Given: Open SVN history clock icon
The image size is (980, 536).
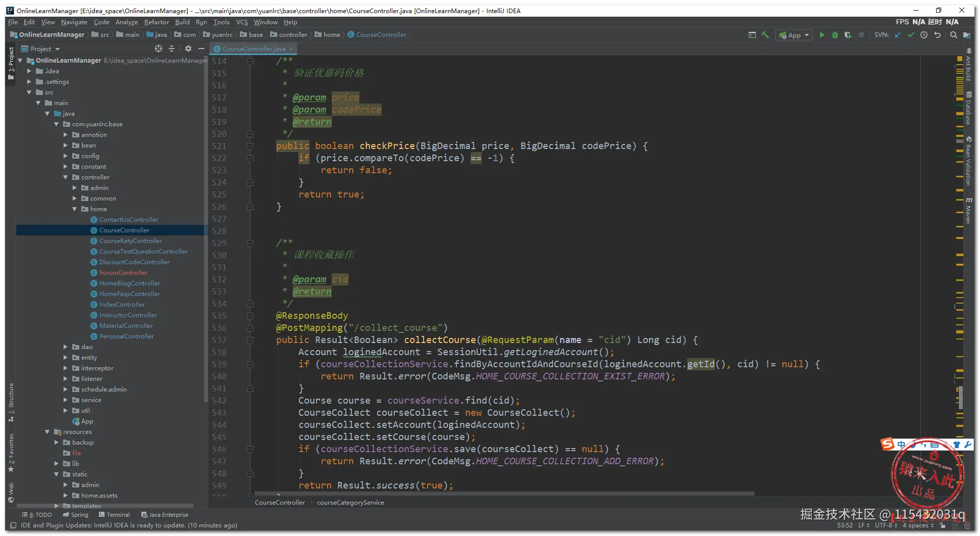Looking at the screenshot, I should tap(924, 35).
